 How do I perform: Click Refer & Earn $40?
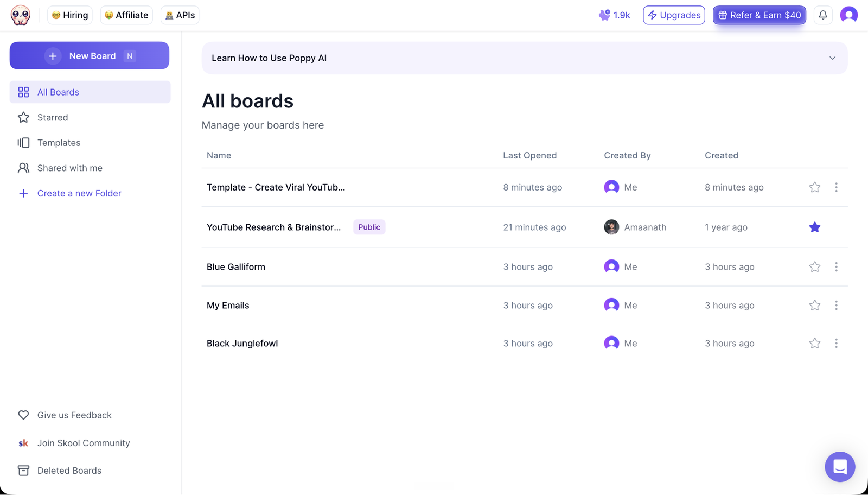coord(759,15)
